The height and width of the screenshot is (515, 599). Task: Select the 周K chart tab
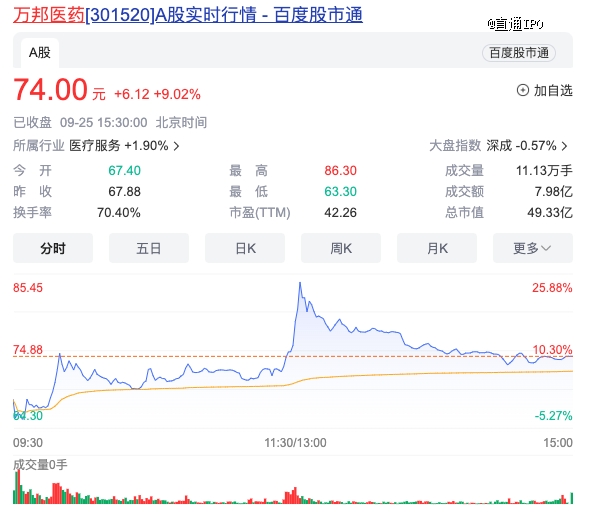(341, 248)
